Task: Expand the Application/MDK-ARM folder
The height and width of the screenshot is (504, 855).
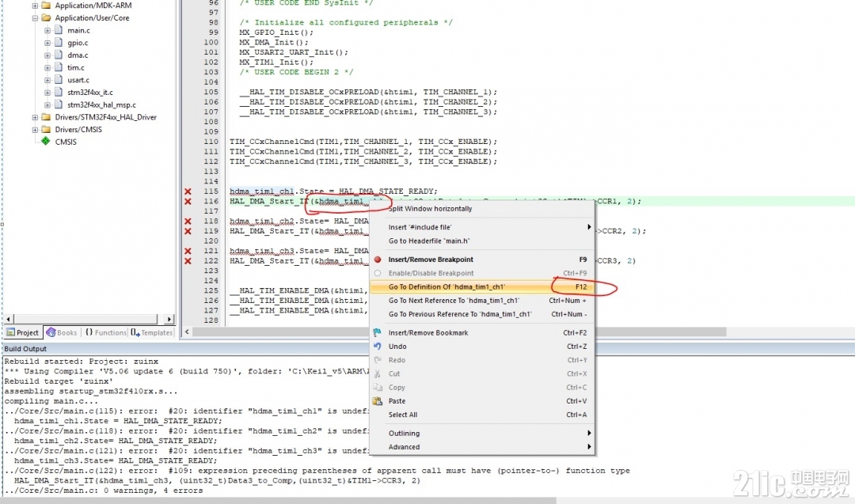Action: [35, 6]
